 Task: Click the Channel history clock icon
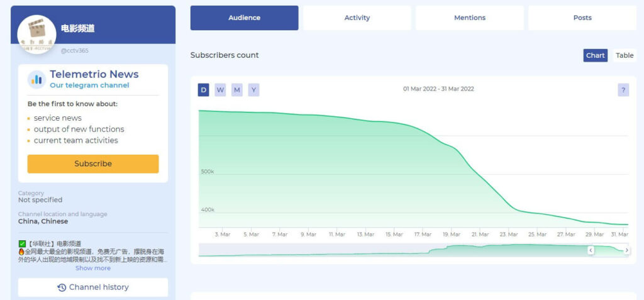[62, 287]
